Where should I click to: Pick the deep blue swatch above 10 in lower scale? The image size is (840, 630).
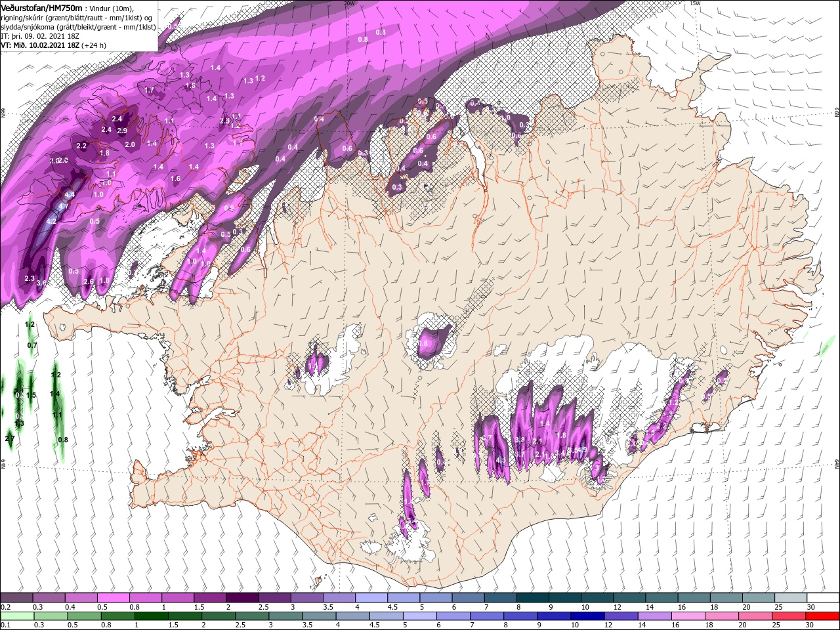click(587, 616)
